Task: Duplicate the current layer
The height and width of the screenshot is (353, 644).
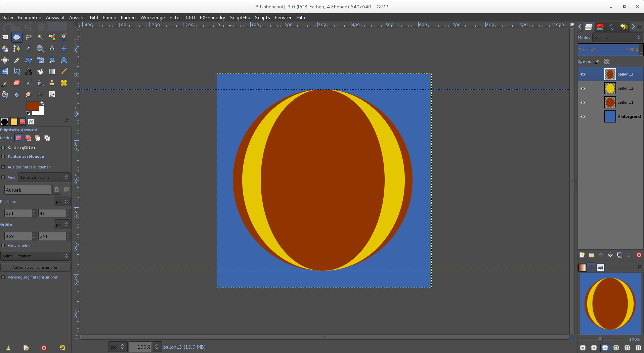Action: point(619,255)
